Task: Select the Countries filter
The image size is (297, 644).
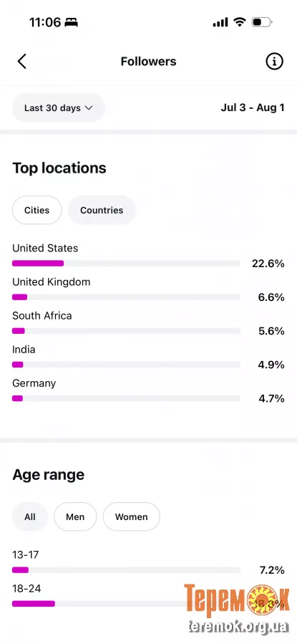Action: [x=102, y=211]
